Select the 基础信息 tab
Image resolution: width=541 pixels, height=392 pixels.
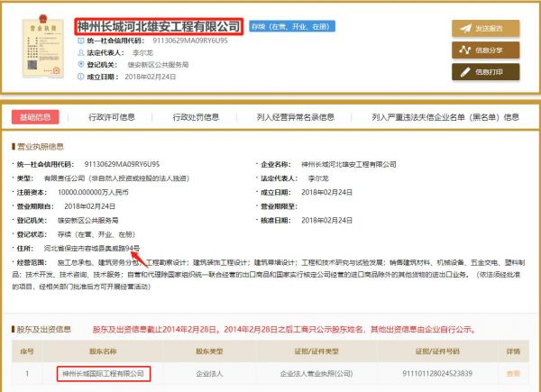click(35, 117)
